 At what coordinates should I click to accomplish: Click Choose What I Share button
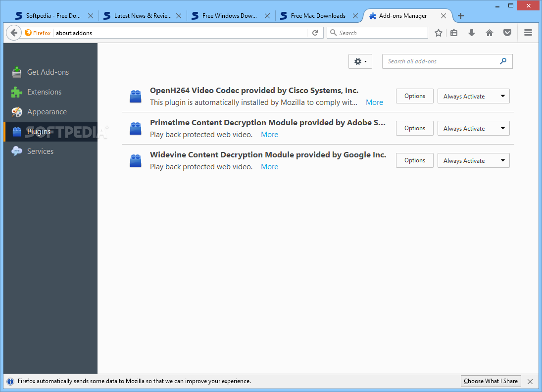click(491, 381)
